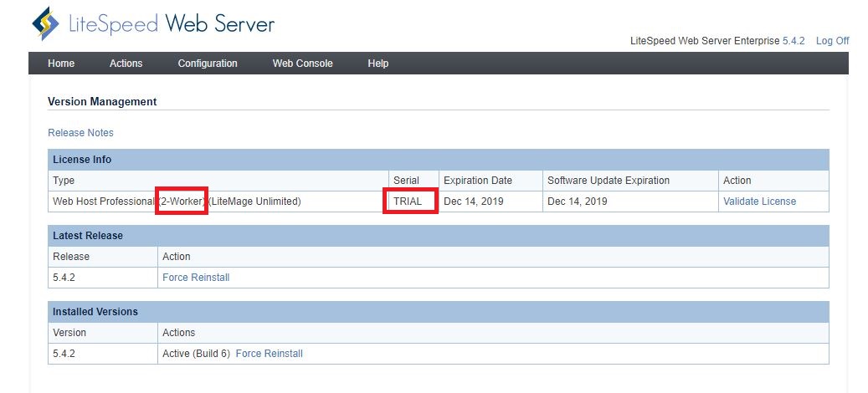
Task: Click the LiteSpeed logo icon
Action: [45, 23]
